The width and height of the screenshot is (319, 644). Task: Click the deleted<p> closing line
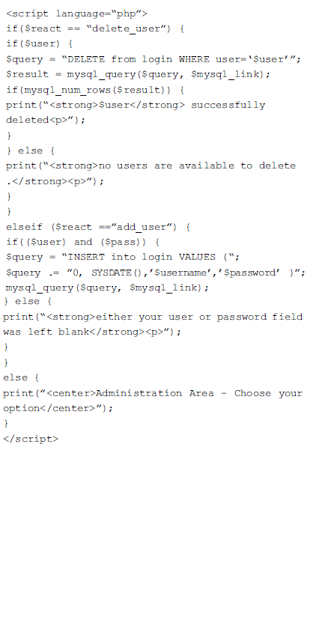click(x=46, y=121)
